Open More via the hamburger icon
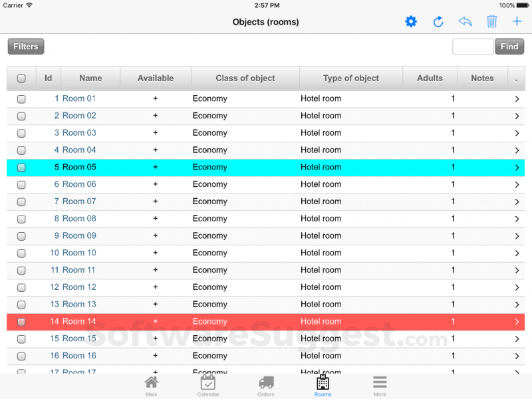Screen dimensions: 532x399 click(380, 384)
